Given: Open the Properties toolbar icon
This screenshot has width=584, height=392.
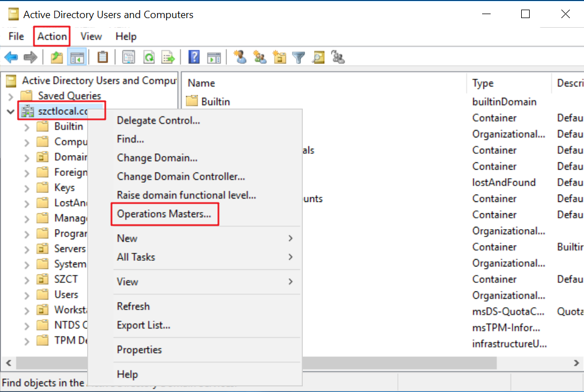Looking at the screenshot, I should click(128, 57).
